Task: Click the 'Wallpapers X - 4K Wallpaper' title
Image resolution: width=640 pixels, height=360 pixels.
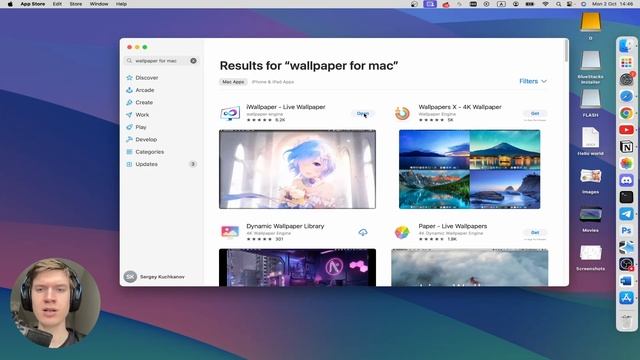Action: 460,107
